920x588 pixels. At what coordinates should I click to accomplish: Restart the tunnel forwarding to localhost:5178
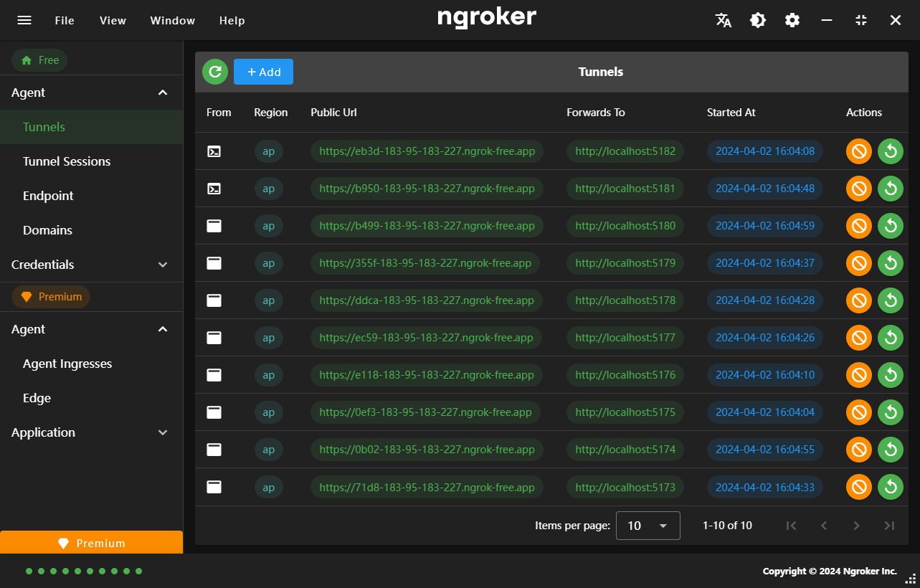tap(891, 300)
